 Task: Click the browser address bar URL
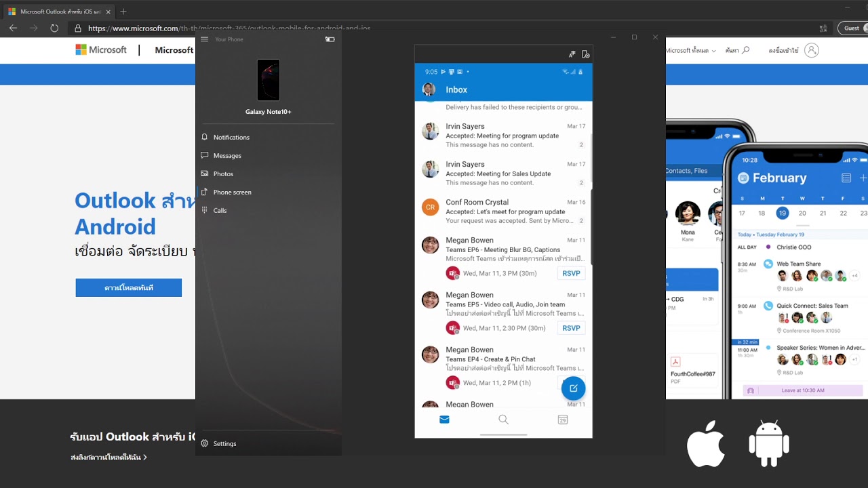pos(229,28)
